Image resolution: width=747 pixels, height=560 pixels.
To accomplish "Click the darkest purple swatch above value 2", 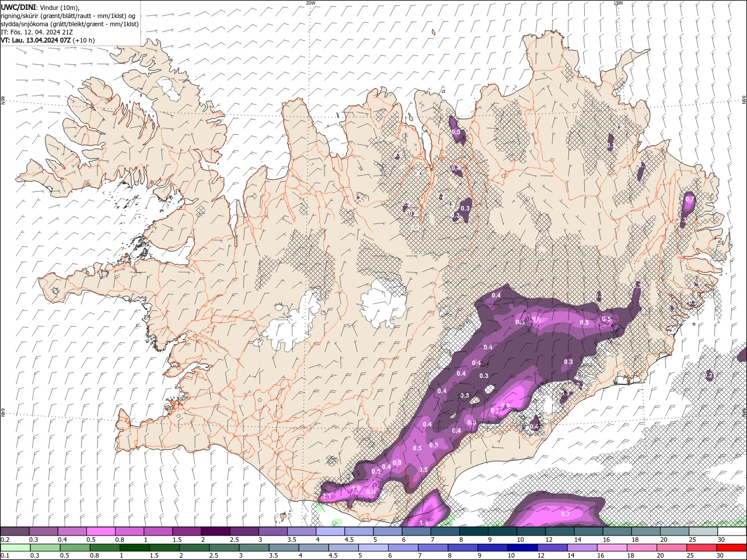I will [215, 531].
